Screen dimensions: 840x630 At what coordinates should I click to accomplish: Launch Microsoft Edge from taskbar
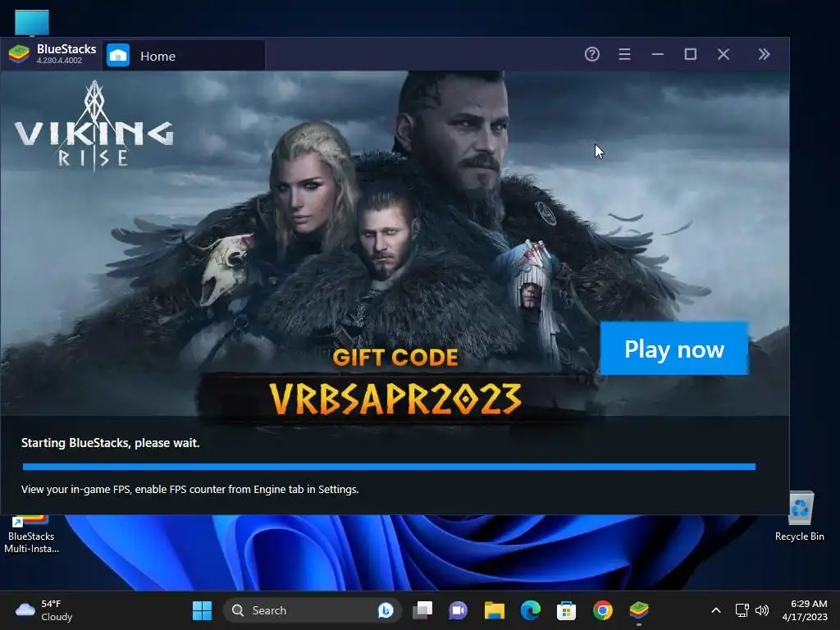coord(531,610)
